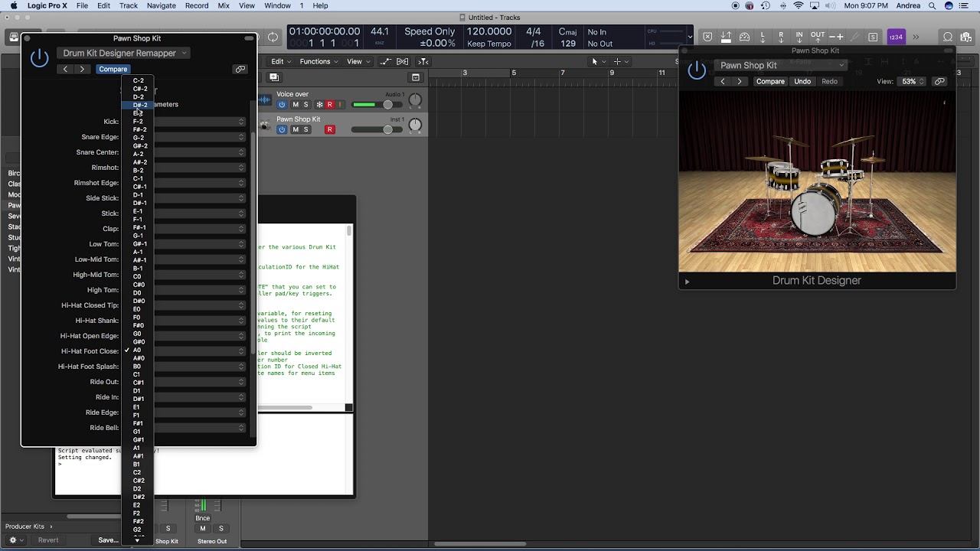980x551 pixels.
Task: Click the tempo display 120.0000
Action: point(489,31)
